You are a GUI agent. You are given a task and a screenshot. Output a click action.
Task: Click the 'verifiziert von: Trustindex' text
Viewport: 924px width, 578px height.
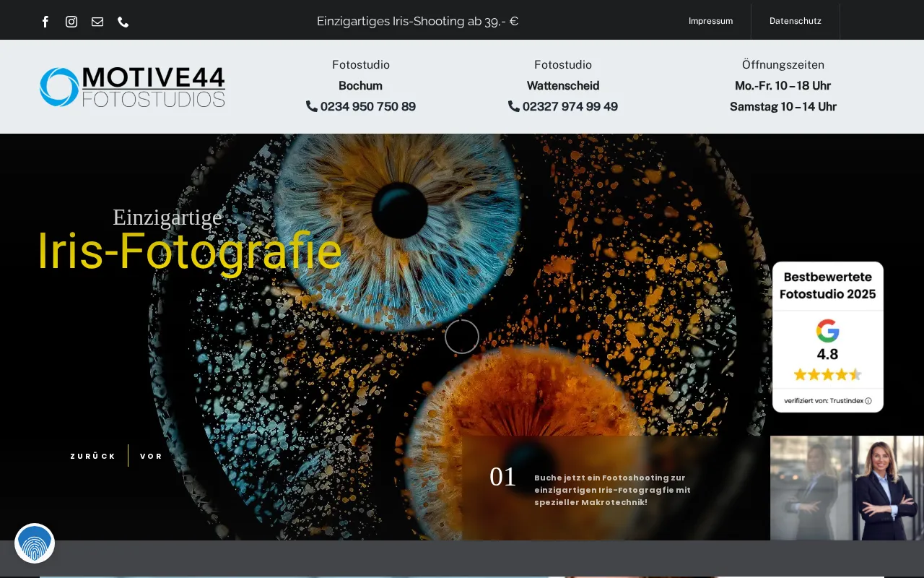(824, 401)
